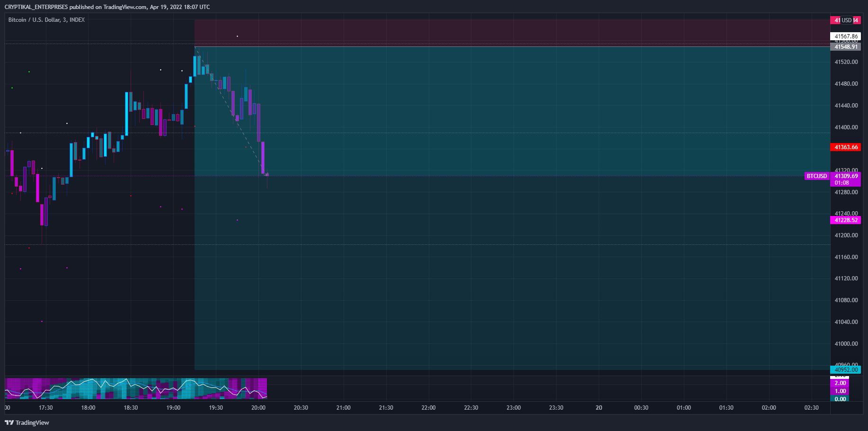The width and height of the screenshot is (868, 431).
Task: Click the 41200.00 price axis tick
Action: (846, 235)
